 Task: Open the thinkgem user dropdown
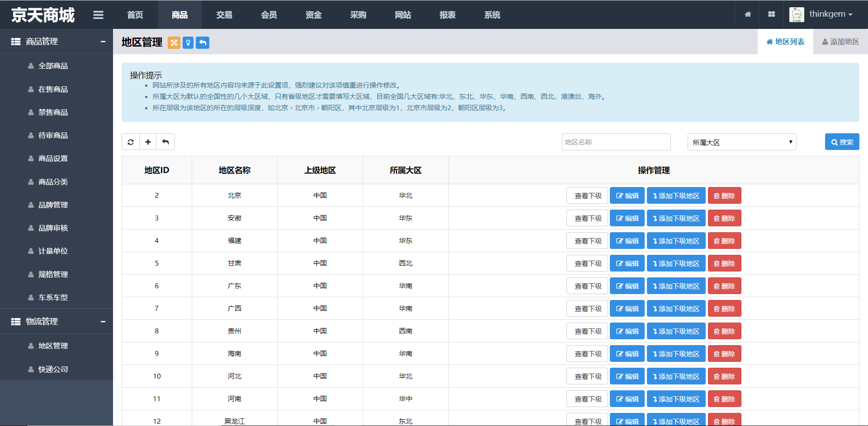[830, 14]
